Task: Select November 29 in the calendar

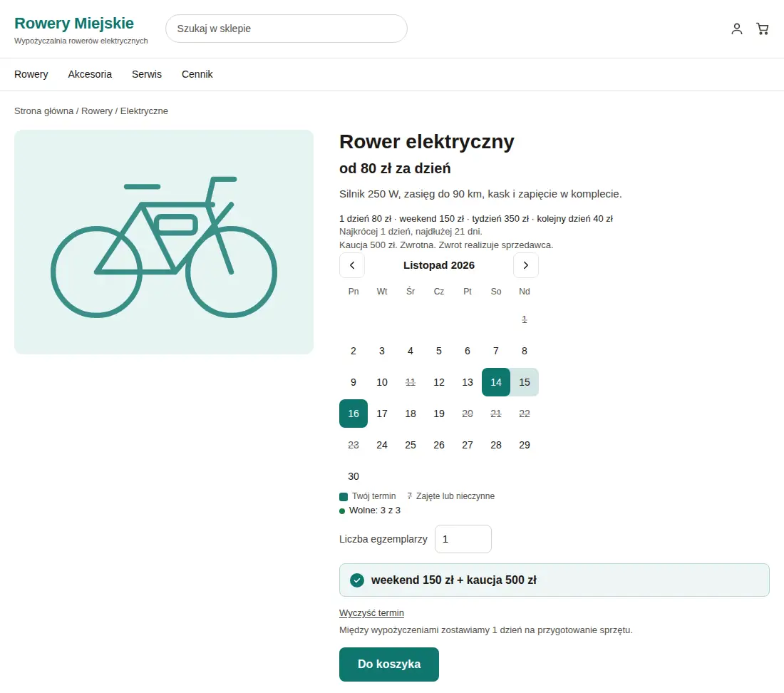Action: tap(524, 445)
